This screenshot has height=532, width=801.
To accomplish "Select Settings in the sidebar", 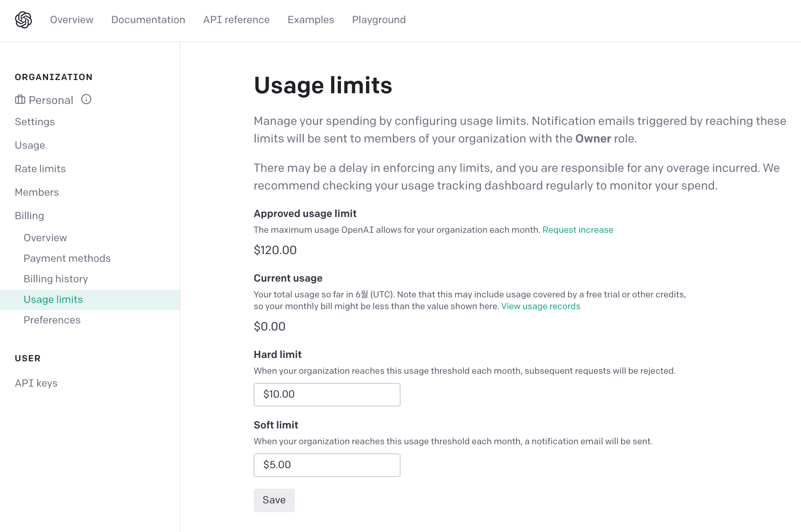I will pos(35,122).
